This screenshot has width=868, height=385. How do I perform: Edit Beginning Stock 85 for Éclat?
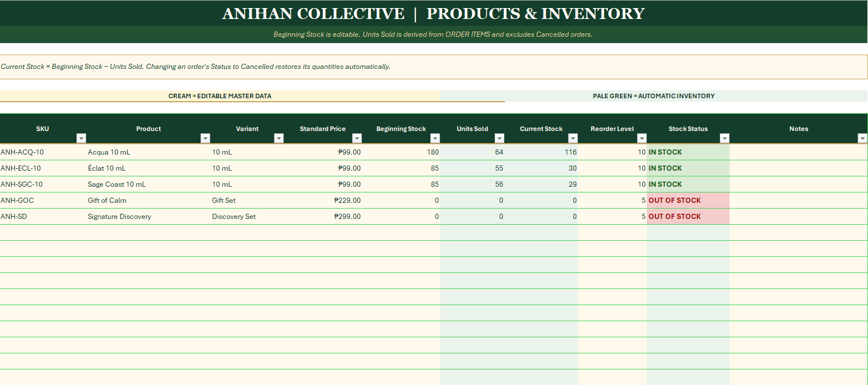point(401,168)
